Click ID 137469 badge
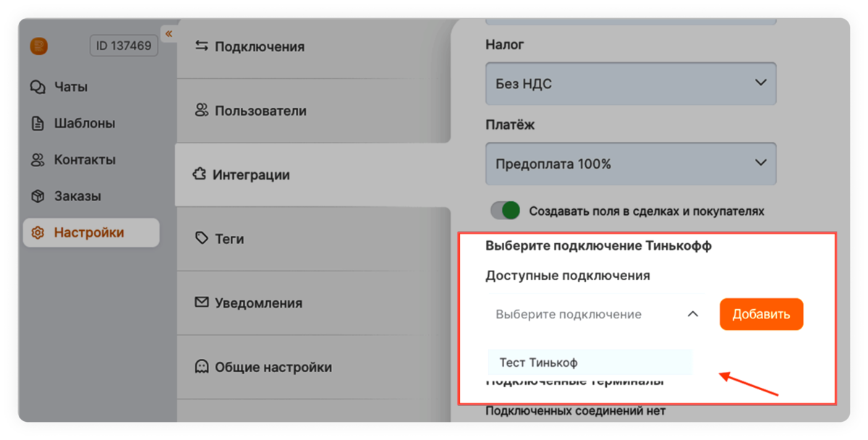The image size is (868, 440). pos(124,46)
